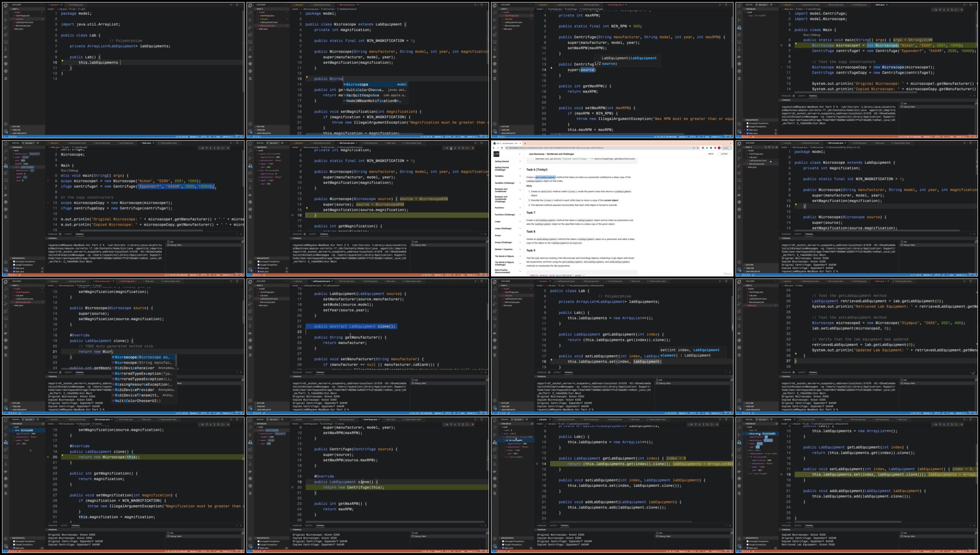Screen dimensions: 980x555
Task: Open Manage gear in the 'package model' Lab.java frame
Action: (6, 131)
